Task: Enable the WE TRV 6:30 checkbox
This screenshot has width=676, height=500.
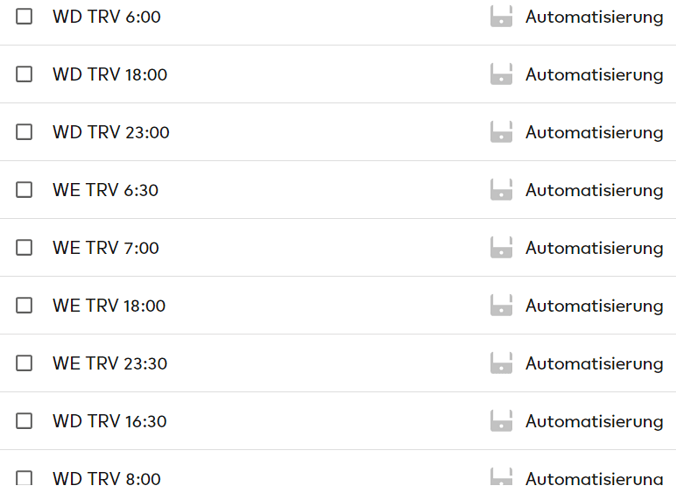Action: (x=24, y=190)
